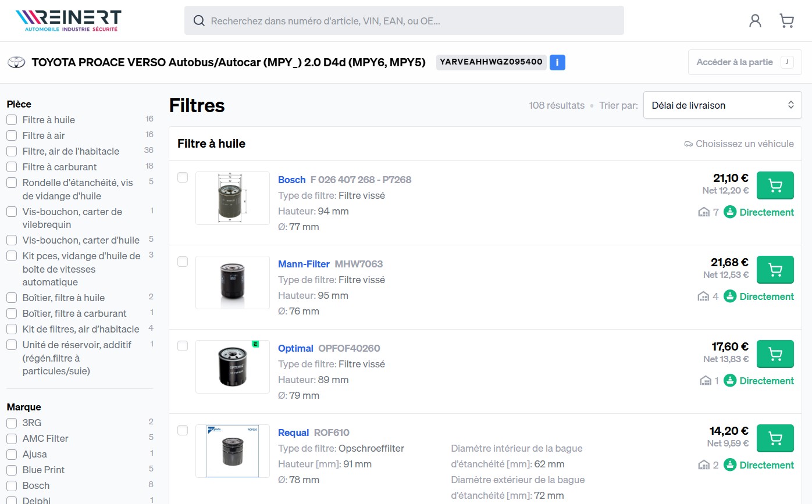Click the Toyota brand logo
Image resolution: width=812 pixels, height=504 pixels.
point(16,62)
